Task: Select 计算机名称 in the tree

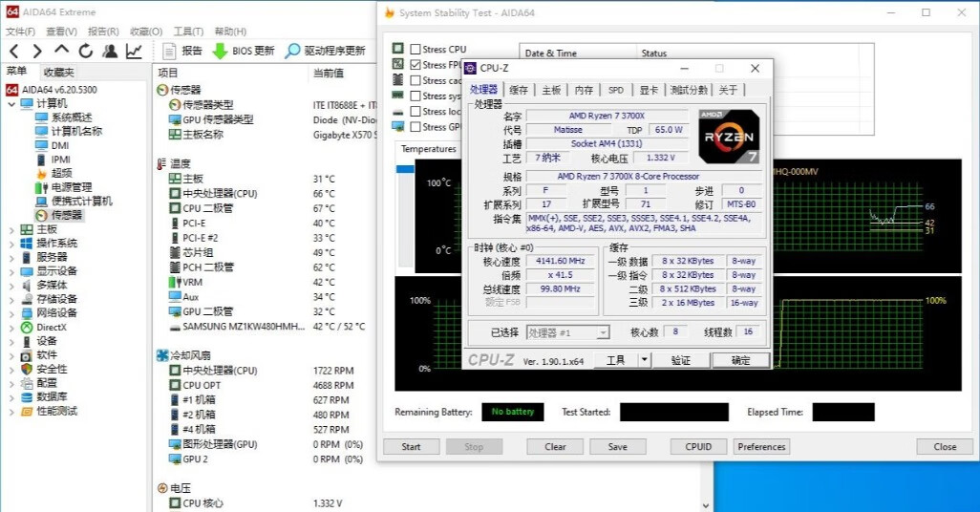Action: pos(76,131)
